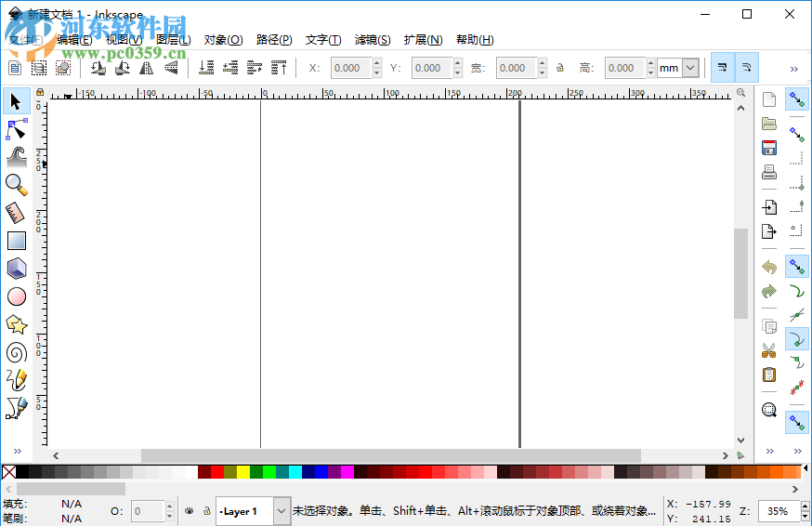Select the Pencil freehand tool
This screenshot has width=812, height=526.
tap(16, 380)
